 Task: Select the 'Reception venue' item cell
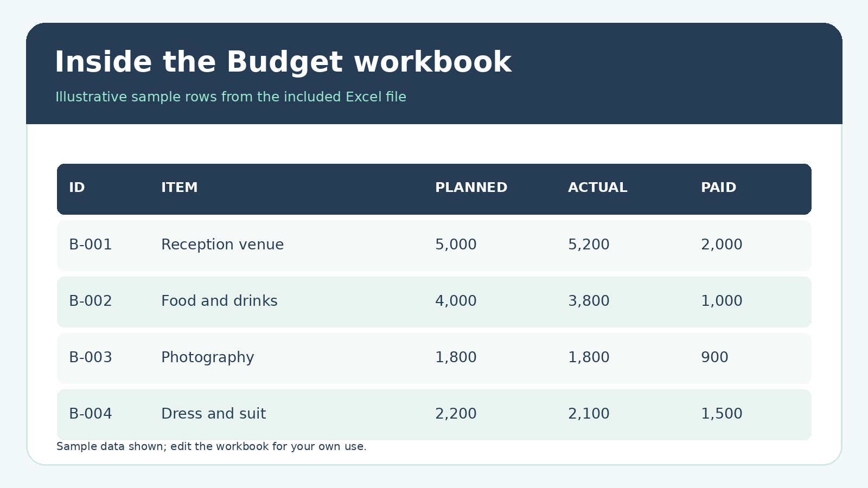pos(222,245)
